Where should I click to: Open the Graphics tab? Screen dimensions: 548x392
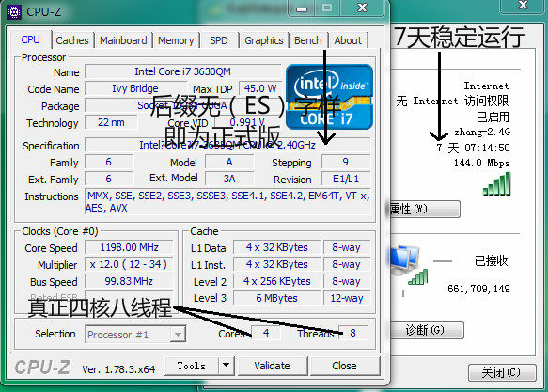pyautogui.click(x=264, y=40)
